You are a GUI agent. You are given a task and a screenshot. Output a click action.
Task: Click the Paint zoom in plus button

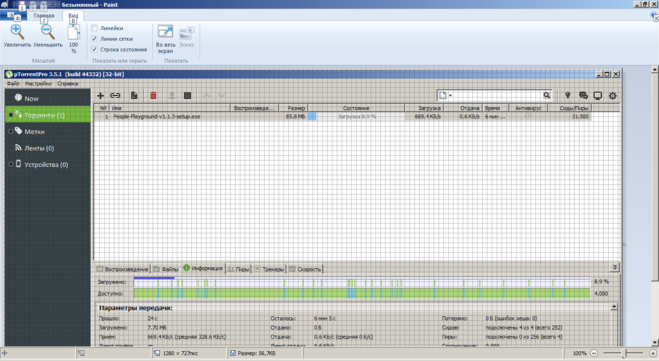[653, 353]
